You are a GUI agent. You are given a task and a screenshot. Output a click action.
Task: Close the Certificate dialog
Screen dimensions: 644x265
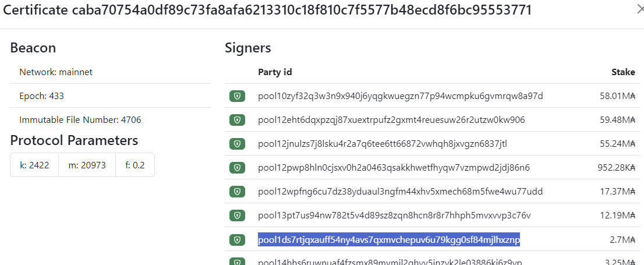point(639,10)
